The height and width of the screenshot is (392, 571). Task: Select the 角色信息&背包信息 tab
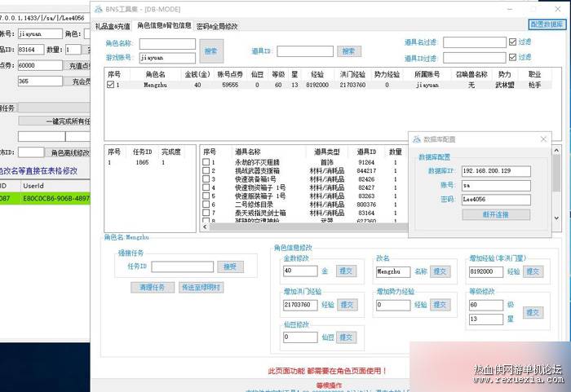click(164, 25)
